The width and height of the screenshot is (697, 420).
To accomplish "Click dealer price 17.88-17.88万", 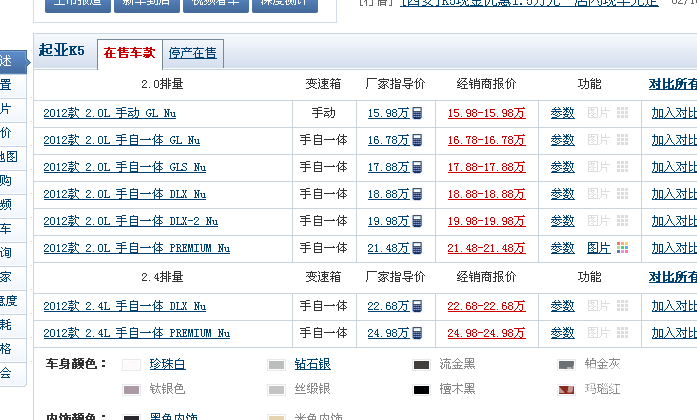I will coord(487,167).
